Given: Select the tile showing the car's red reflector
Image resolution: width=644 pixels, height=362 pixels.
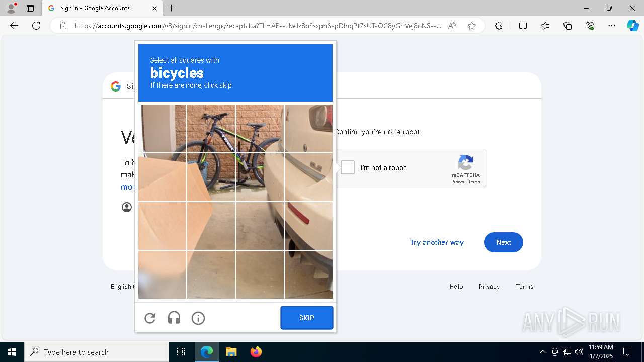Looking at the screenshot, I should tap(308, 226).
